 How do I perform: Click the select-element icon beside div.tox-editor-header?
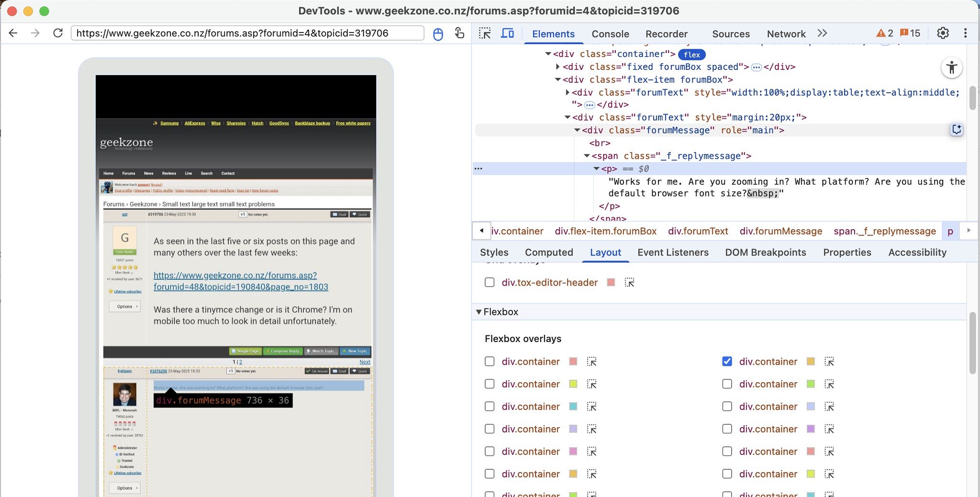(629, 283)
